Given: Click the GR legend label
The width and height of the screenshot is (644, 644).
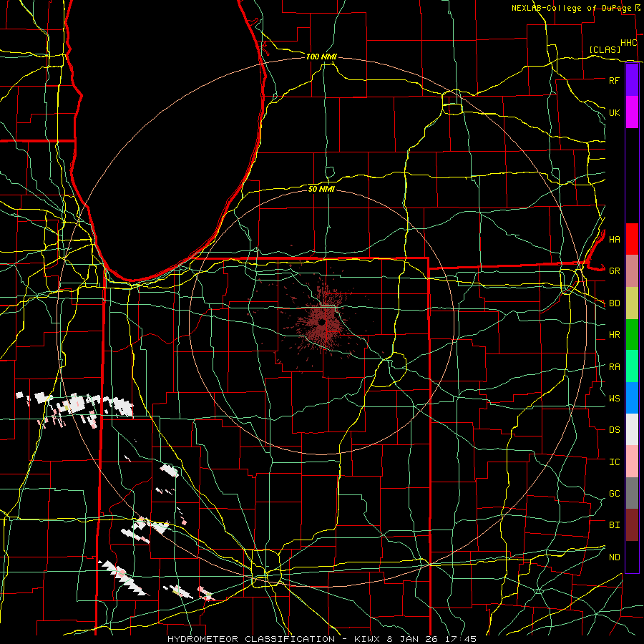Looking at the screenshot, I should tap(615, 271).
